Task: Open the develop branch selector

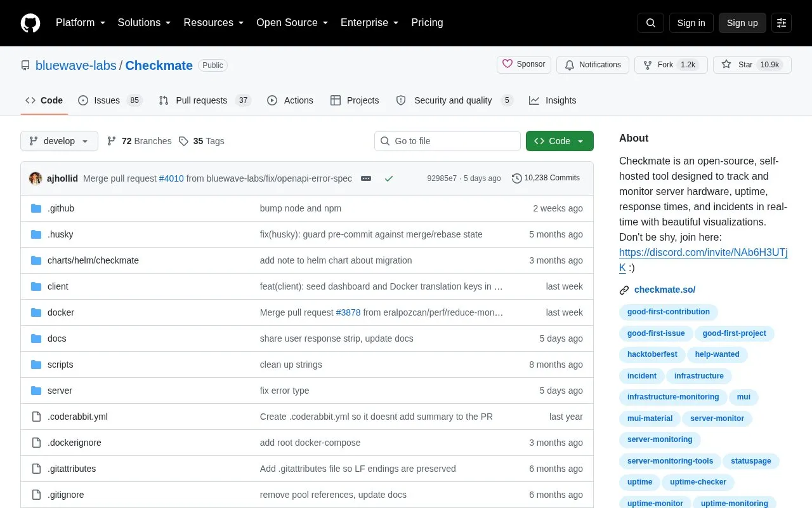Action: 59,141
